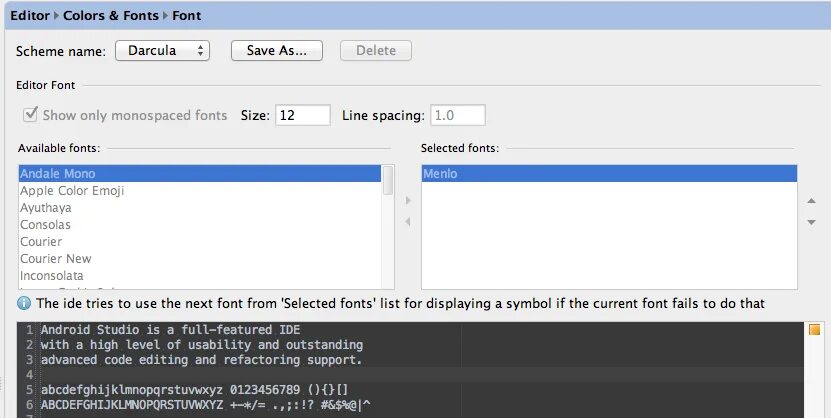Click the right arrow to add font
Viewport: 831px width, 418px height.
(408, 200)
